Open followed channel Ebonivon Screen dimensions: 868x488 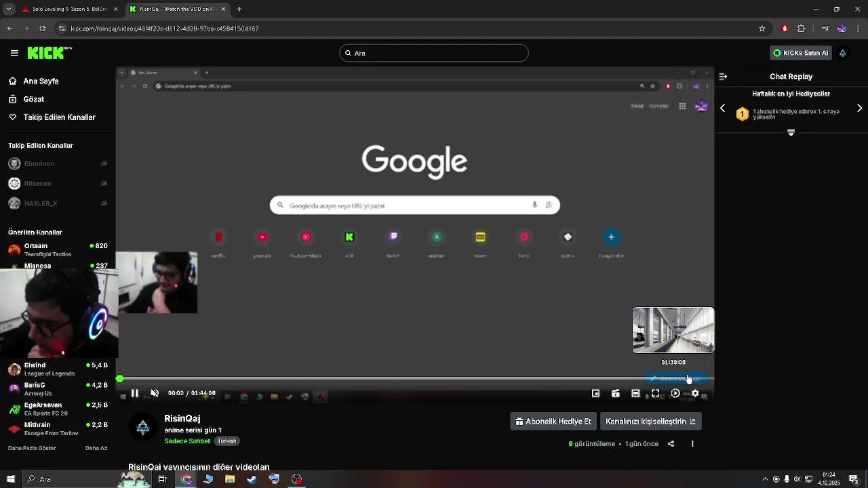point(58,163)
